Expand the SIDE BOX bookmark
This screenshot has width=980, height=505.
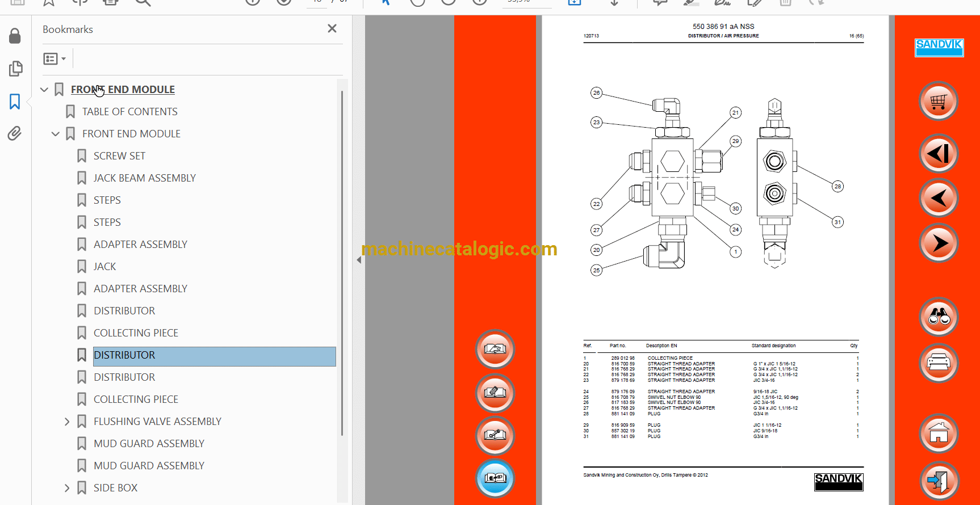67,488
